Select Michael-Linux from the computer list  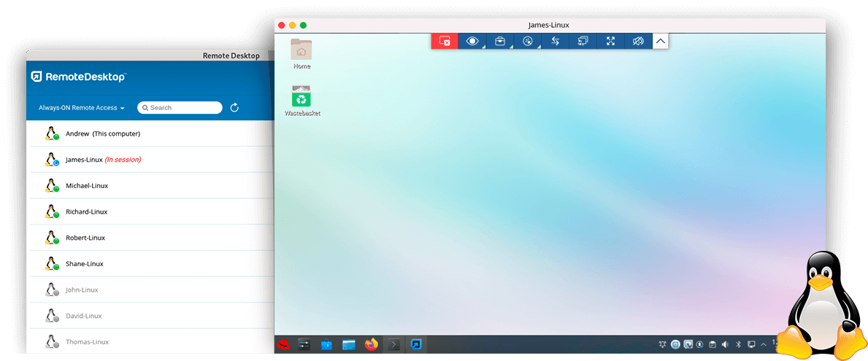pyautogui.click(x=86, y=186)
